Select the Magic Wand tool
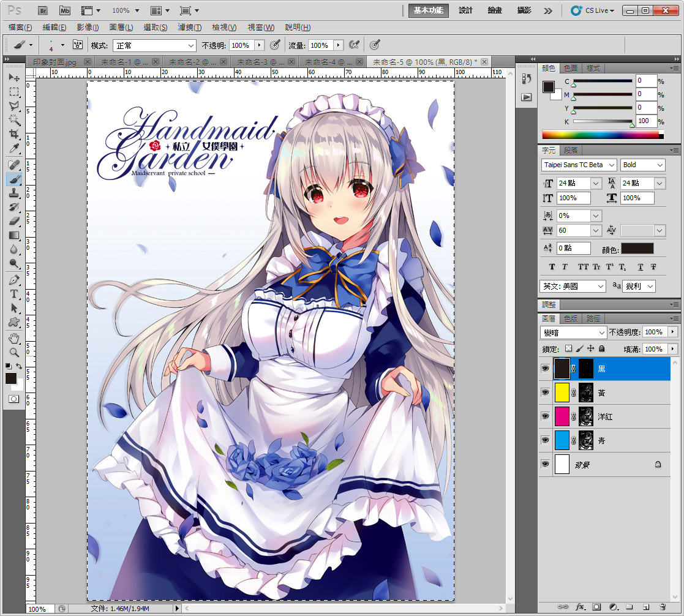The height and width of the screenshot is (616, 684). pos(14,120)
